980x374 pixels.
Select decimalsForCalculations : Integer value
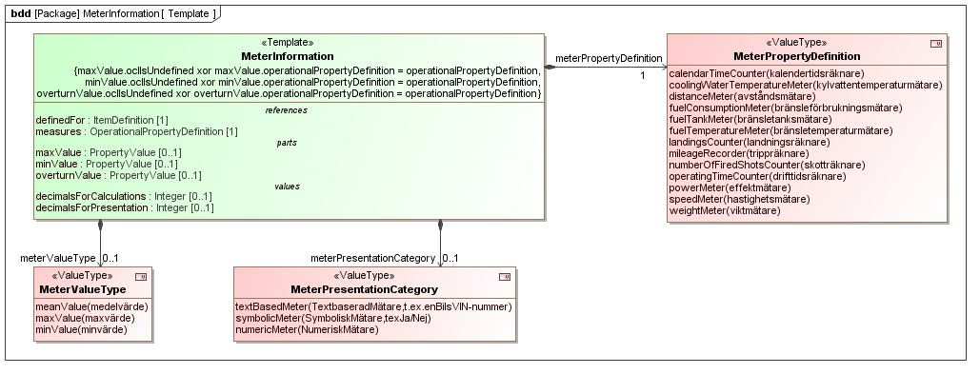point(124,196)
